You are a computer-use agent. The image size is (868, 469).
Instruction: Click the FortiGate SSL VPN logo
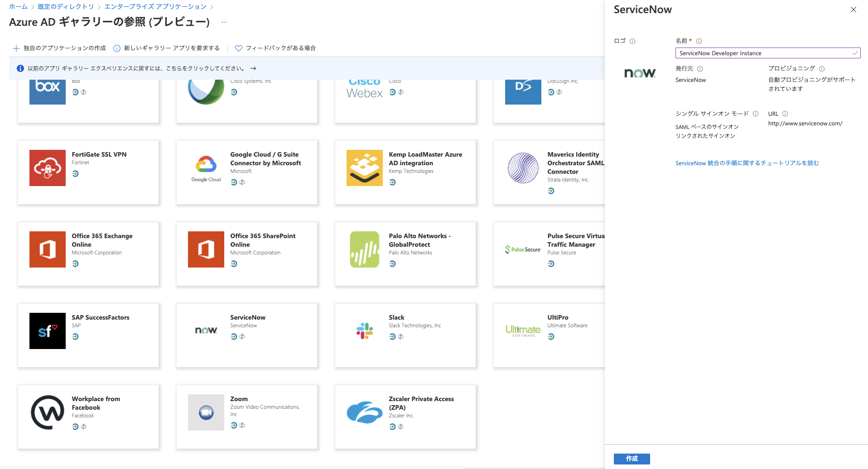[x=47, y=168]
